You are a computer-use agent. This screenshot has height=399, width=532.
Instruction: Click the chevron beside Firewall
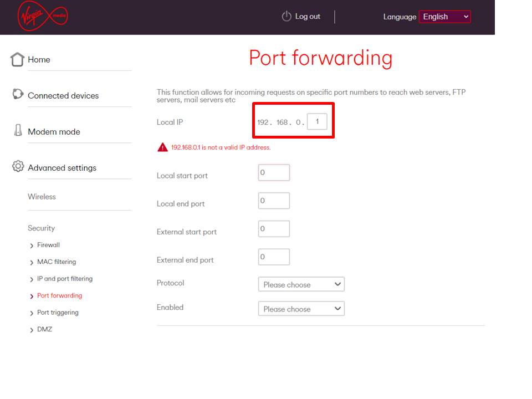(x=32, y=245)
